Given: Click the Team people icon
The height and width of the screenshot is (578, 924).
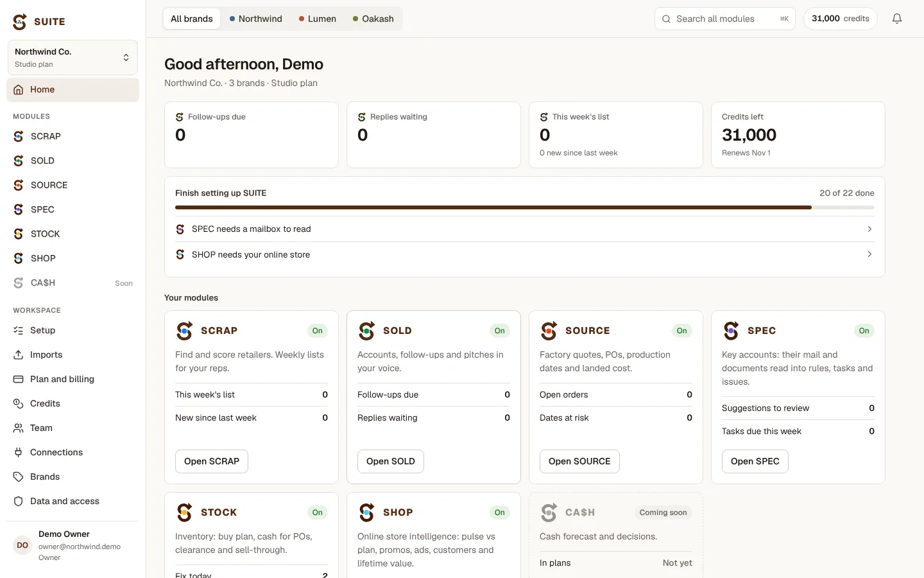Looking at the screenshot, I should click(x=19, y=428).
